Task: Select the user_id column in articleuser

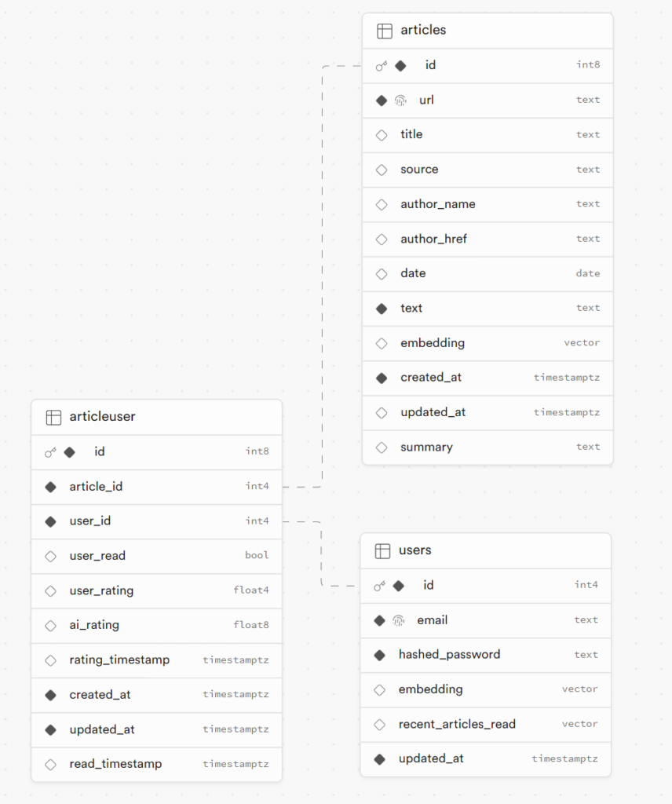Action: point(157,521)
